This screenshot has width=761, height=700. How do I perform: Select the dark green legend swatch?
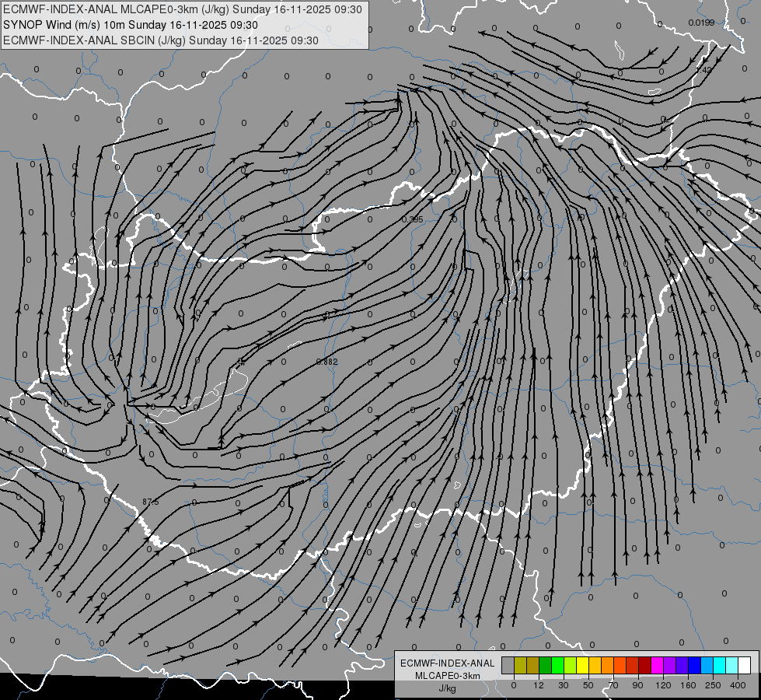(x=546, y=665)
